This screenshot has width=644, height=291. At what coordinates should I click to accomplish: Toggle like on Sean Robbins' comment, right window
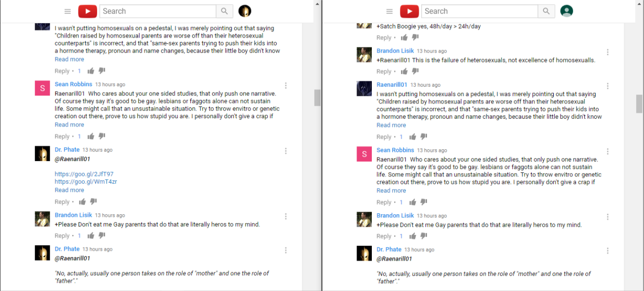pyautogui.click(x=413, y=202)
